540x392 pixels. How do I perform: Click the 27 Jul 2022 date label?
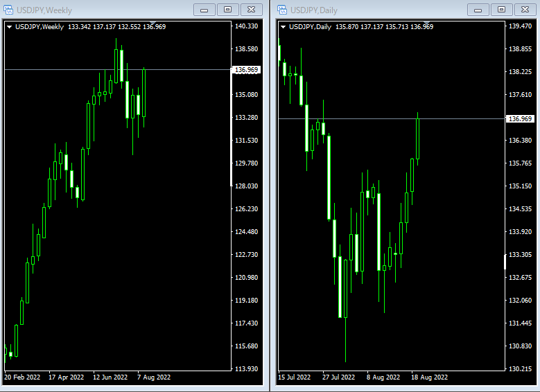point(338,377)
